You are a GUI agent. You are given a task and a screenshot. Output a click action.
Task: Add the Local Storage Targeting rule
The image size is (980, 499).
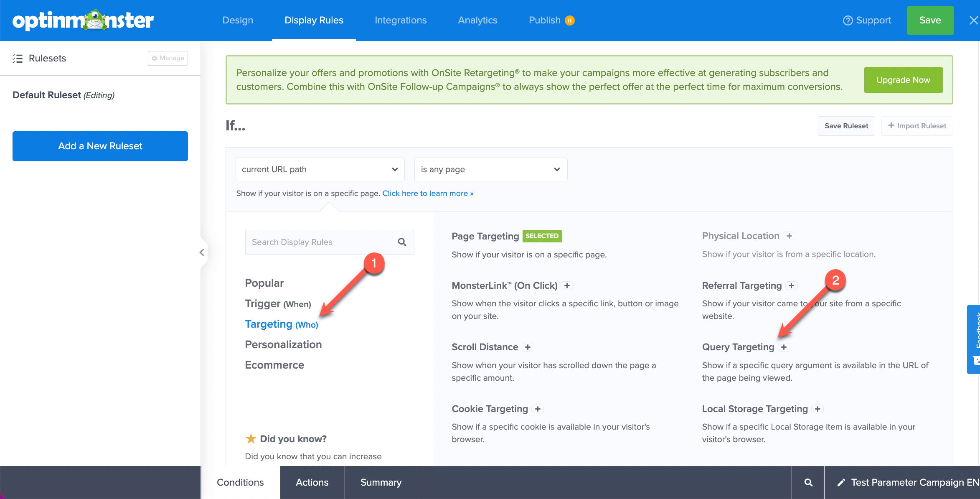(x=818, y=409)
